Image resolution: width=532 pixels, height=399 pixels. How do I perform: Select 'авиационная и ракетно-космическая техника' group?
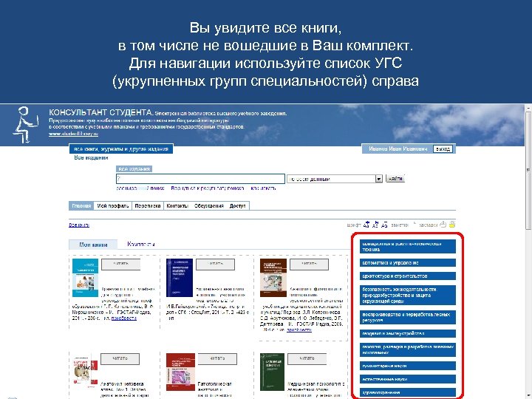pos(407,247)
